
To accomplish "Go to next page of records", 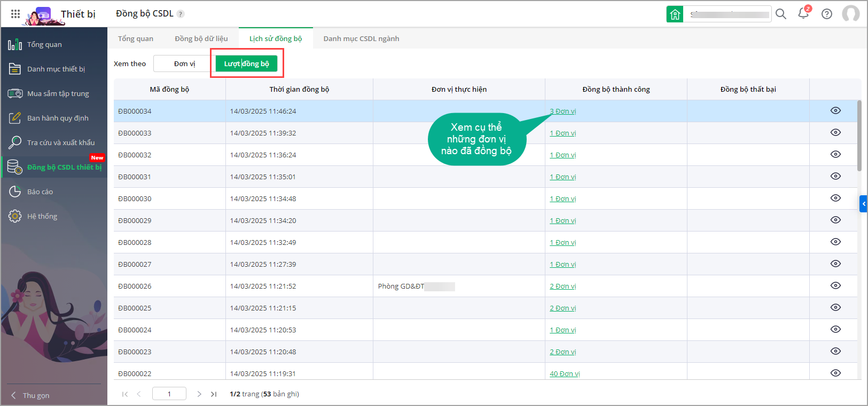I will coord(199,394).
